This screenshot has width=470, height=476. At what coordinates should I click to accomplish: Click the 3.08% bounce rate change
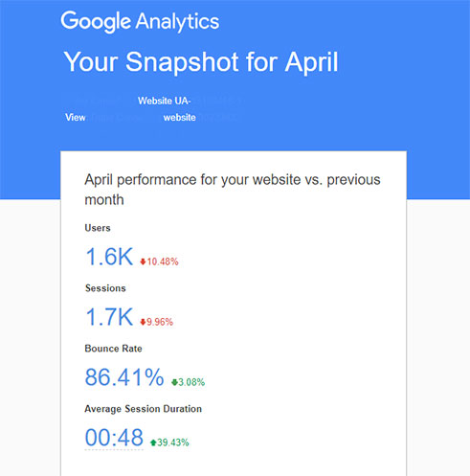pos(191,382)
